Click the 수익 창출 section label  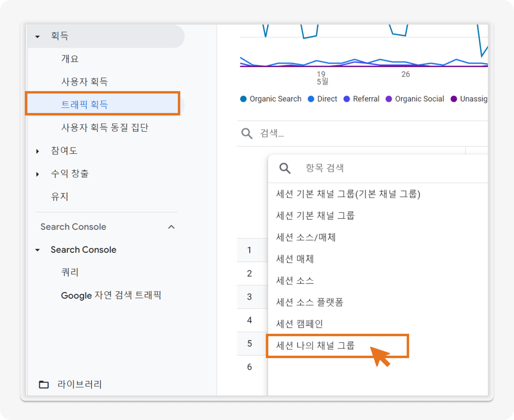coord(70,173)
